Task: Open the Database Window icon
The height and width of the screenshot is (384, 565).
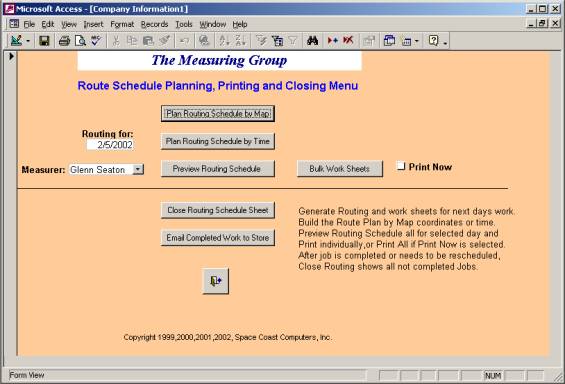Action: pos(389,41)
